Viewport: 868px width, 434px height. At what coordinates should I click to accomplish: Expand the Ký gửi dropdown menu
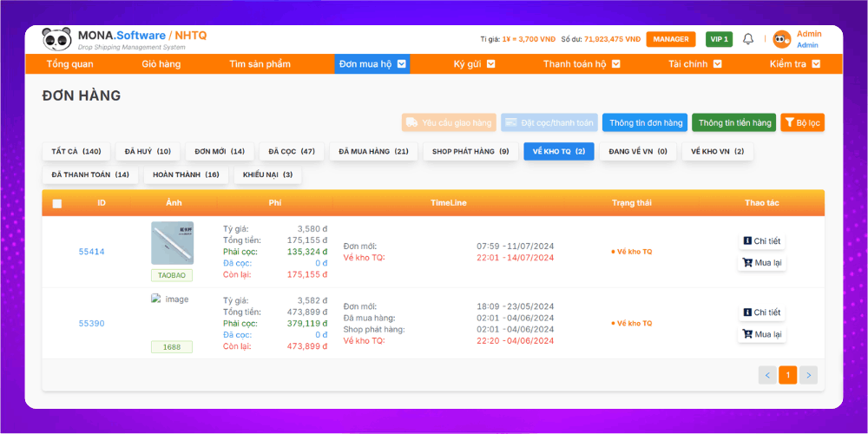pos(490,64)
